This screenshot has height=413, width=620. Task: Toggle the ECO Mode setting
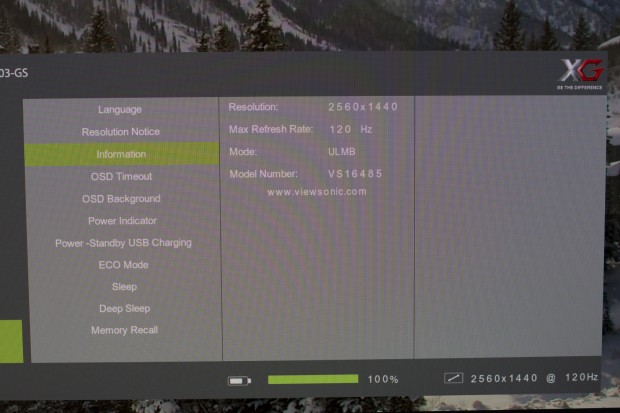coord(123,264)
